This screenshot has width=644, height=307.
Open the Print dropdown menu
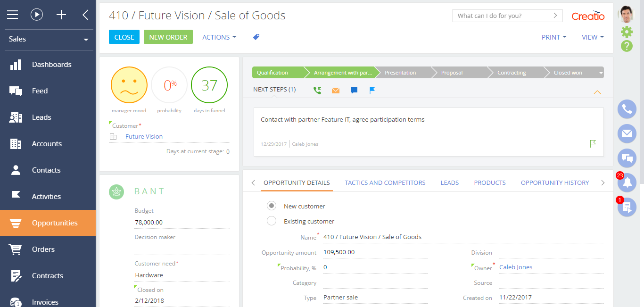click(x=554, y=37)
